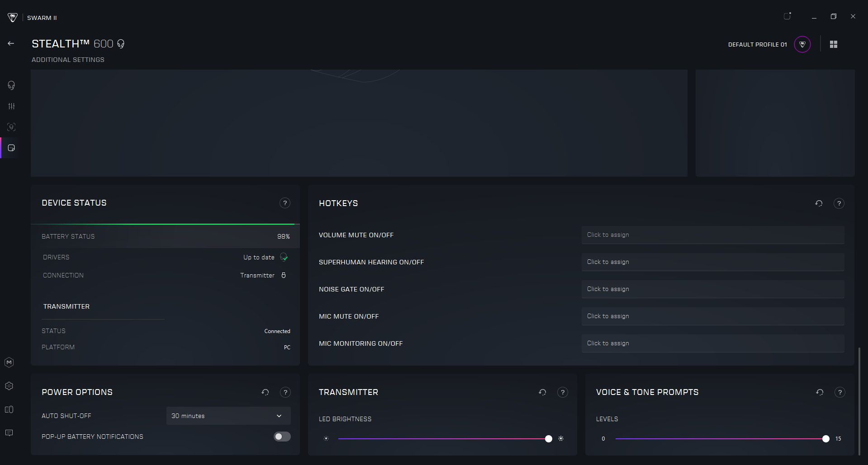Image resolution: width=868 pixels, height=465 pixels.
Task: Assign a hotkey for Mic Monitoring On/Off
Action: [713, 343]
